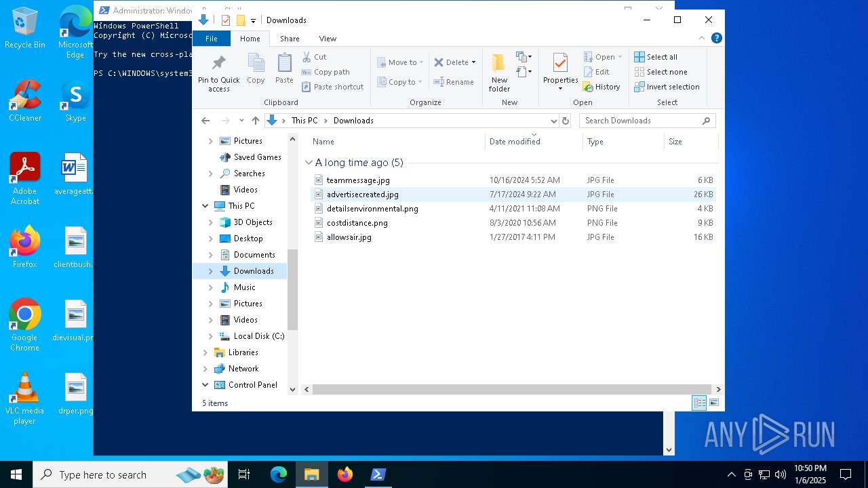The height and width of the screenshot is (488, 868).
Task: Sort by Size column header
Action: [x=690, y=142]
